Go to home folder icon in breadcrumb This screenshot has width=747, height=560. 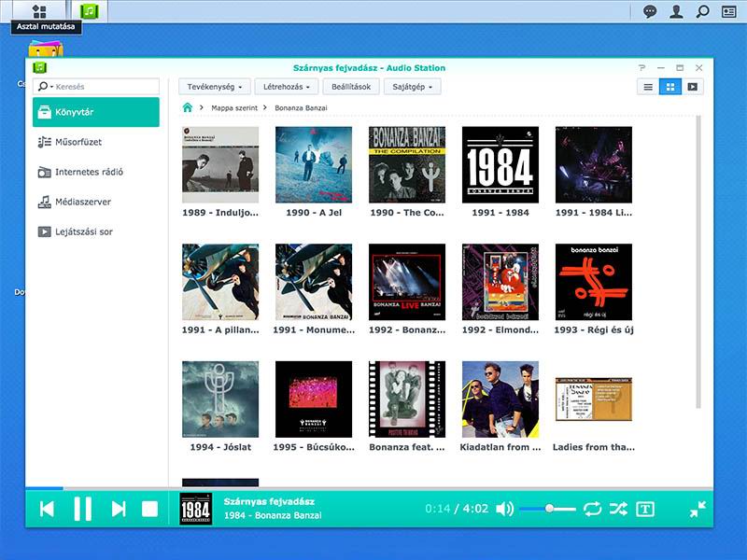[x=188, y=108]
